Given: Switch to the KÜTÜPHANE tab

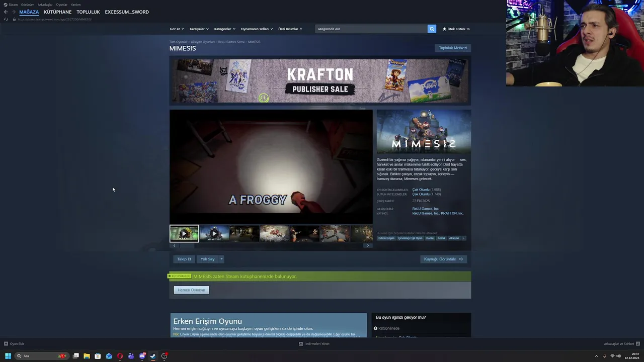Looking at the screenshot, I should [x=57, y=12].
